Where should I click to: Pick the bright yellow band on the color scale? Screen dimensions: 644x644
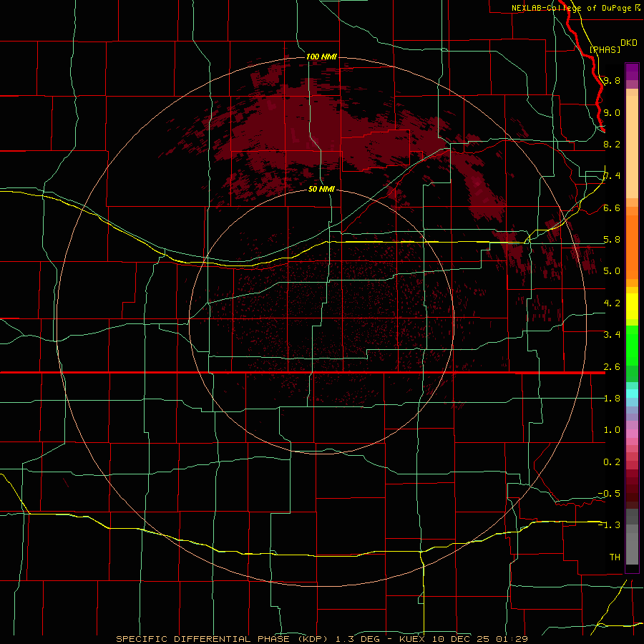632,306
